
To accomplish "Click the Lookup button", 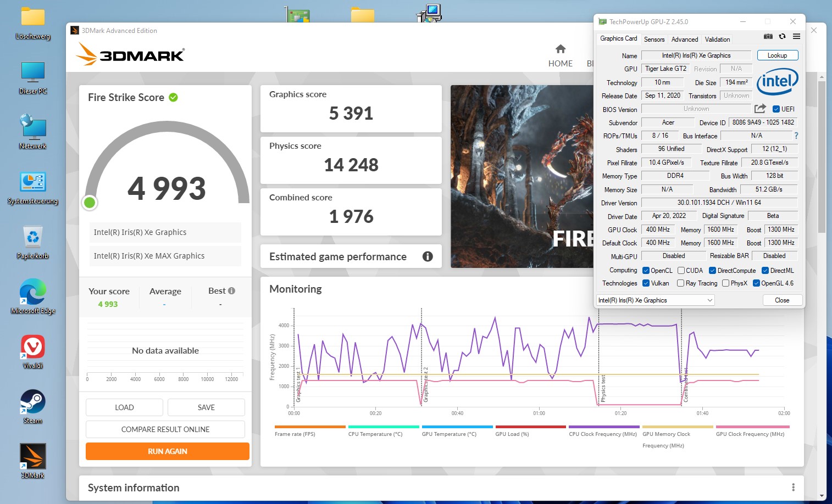I will click(x=777, y=55).
